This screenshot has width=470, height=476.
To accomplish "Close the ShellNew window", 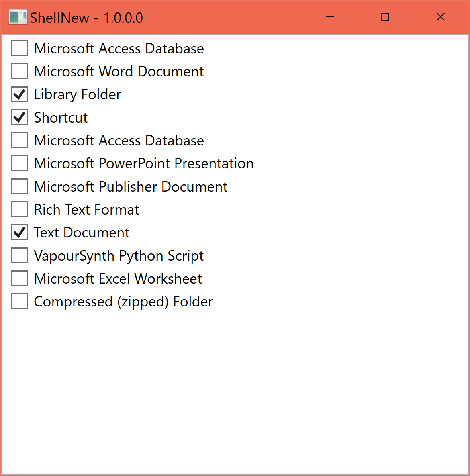I will pyautogui.click(x=441, y=17).
